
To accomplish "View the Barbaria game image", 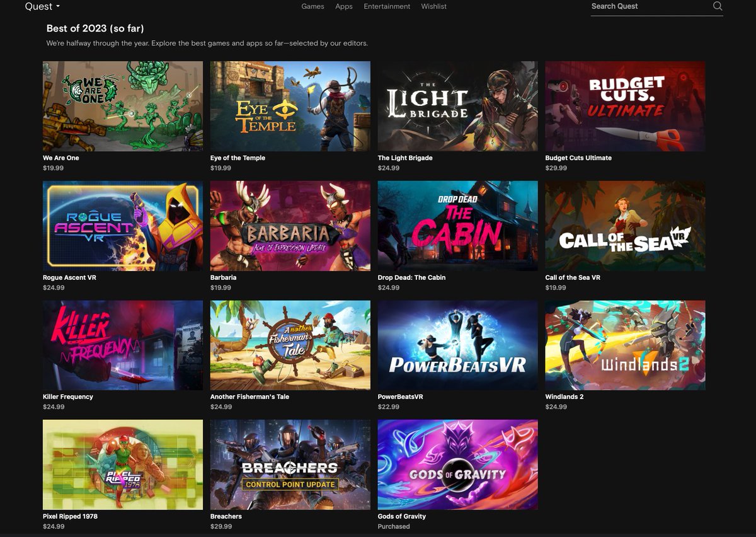I will click(x=290, y=225).
